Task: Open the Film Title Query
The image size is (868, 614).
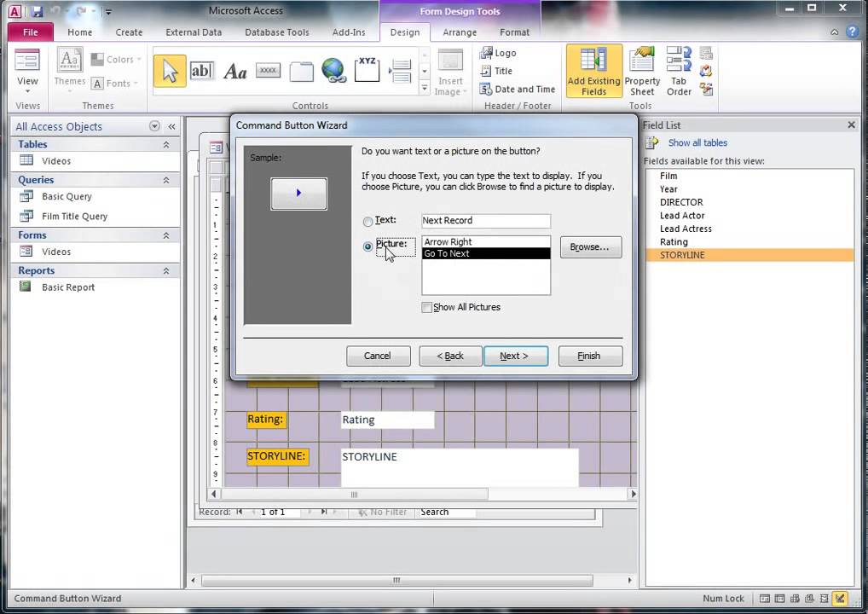Action: point(74,217)
